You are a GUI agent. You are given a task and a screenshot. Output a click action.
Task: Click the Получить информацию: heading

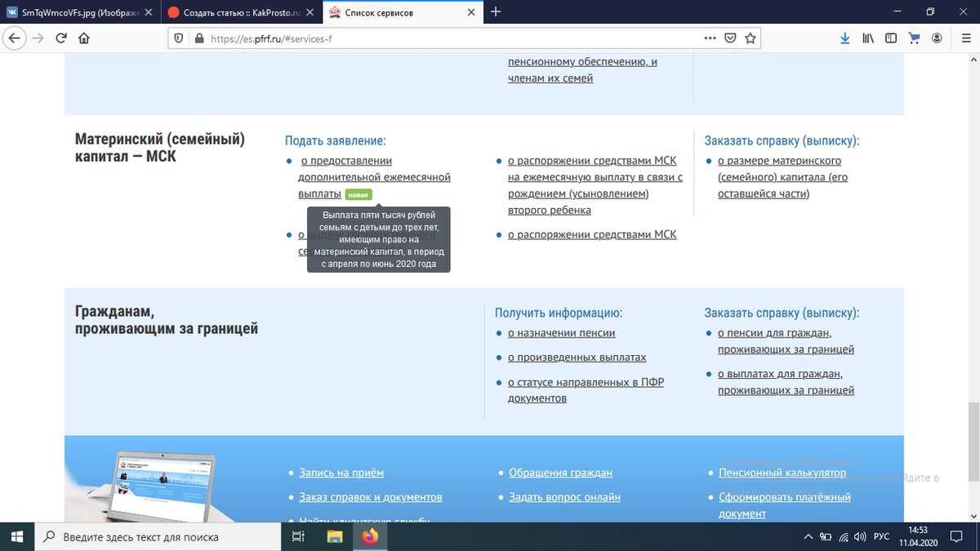pos(559,313)
